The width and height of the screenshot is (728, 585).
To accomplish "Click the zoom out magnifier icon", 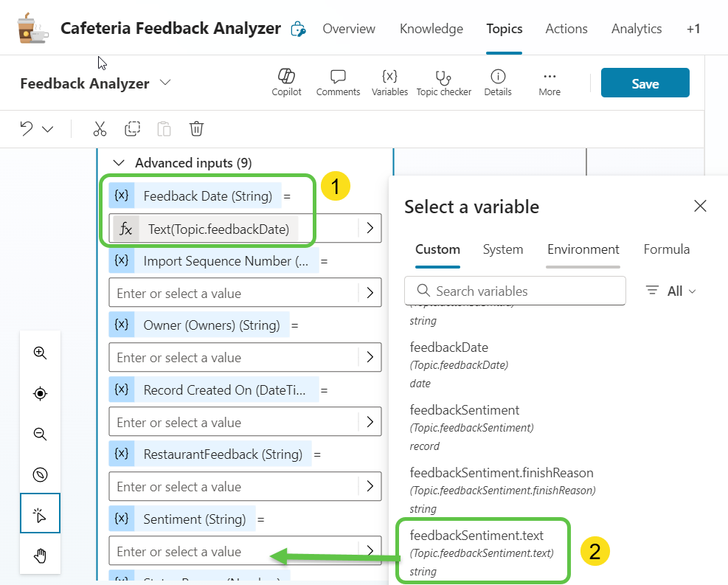I will point(41,434).
